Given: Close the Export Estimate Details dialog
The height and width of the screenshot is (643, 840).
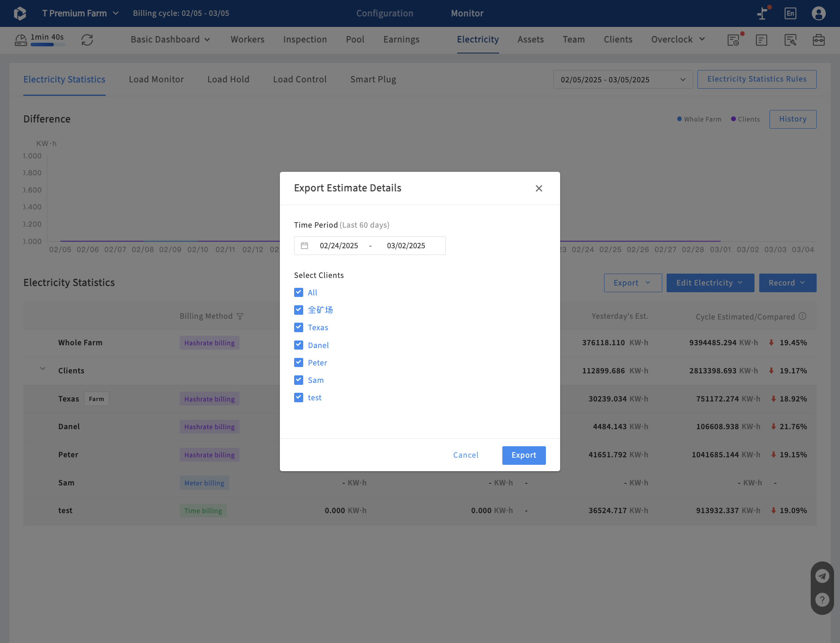Looking at the screenshot, I should pyautogui.click(x=539, y=188).
